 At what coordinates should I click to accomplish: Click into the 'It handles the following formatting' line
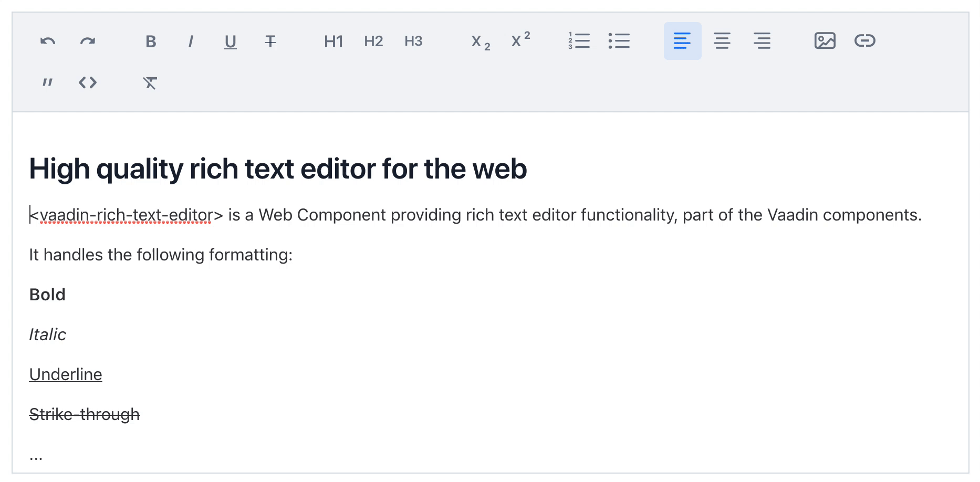[x=161, y=255]
